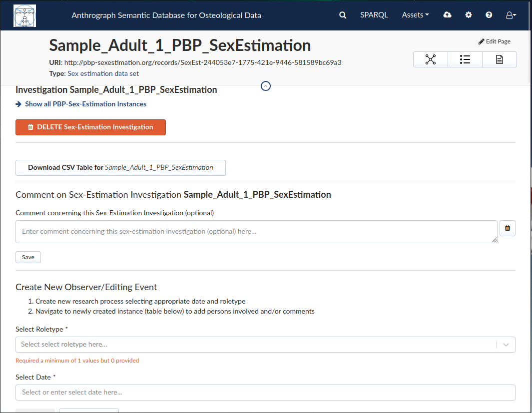Open the Select Roletype dropdown field
The height and width of the screenshot is (413, 532).
(x=265, y=345)
